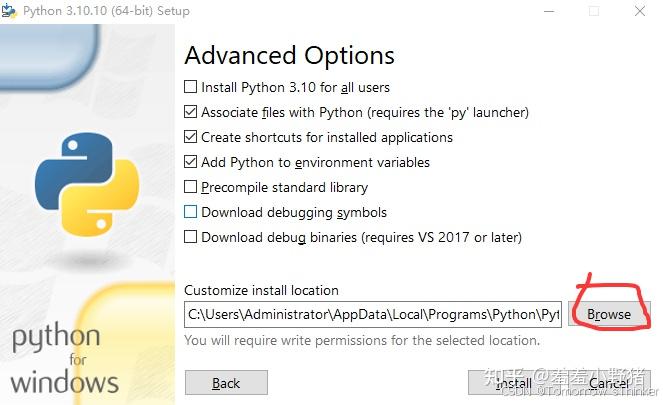The width and height of the screenshot is (663, 405).
Task: Click the Advanced Options heading
Action: (289, 55)
